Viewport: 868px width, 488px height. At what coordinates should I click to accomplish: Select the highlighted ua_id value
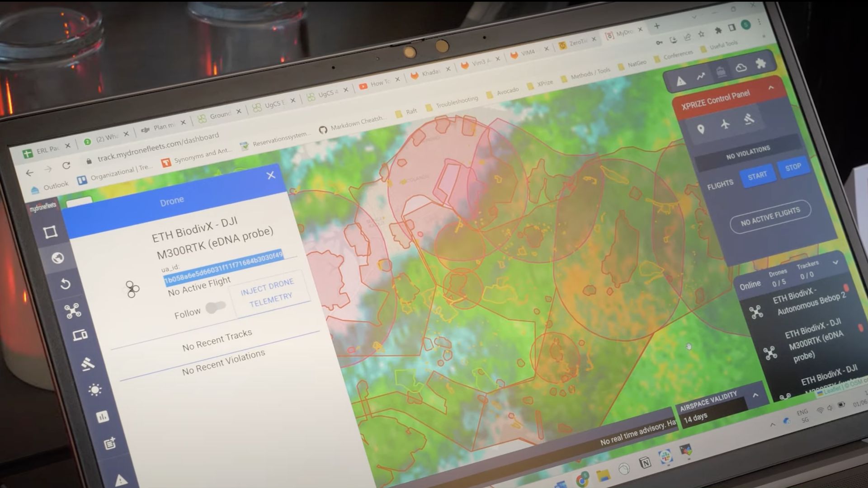coord(223,267)
